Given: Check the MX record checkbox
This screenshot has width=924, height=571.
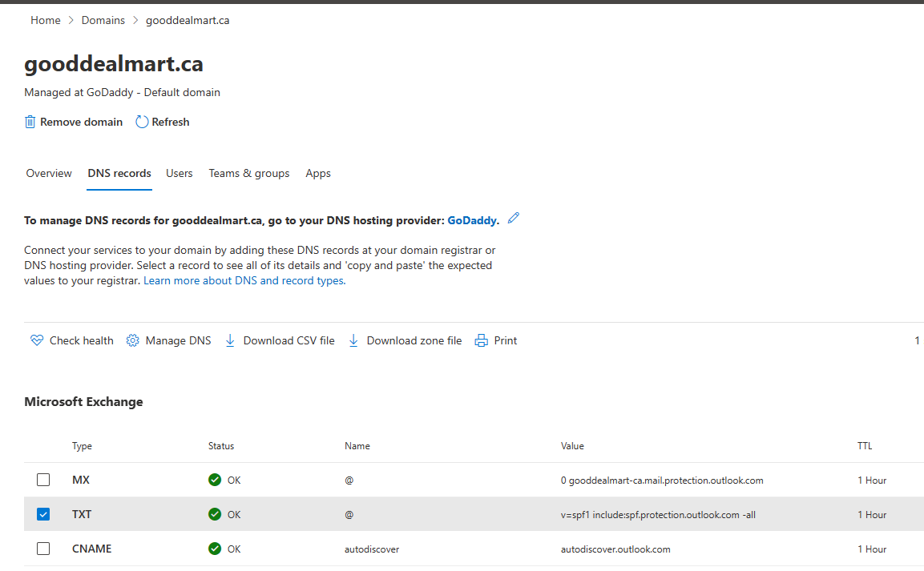Looking at the screenshot, I should [x=43, y=480].
